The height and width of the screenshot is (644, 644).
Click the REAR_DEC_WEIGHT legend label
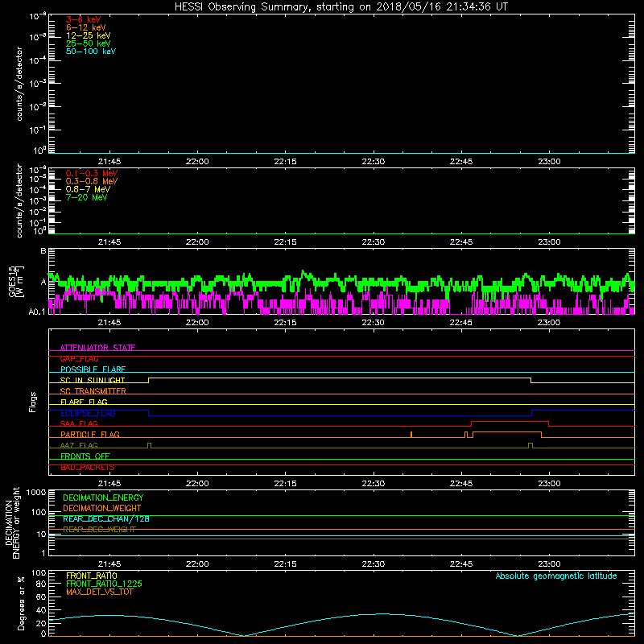coord(99,530)
